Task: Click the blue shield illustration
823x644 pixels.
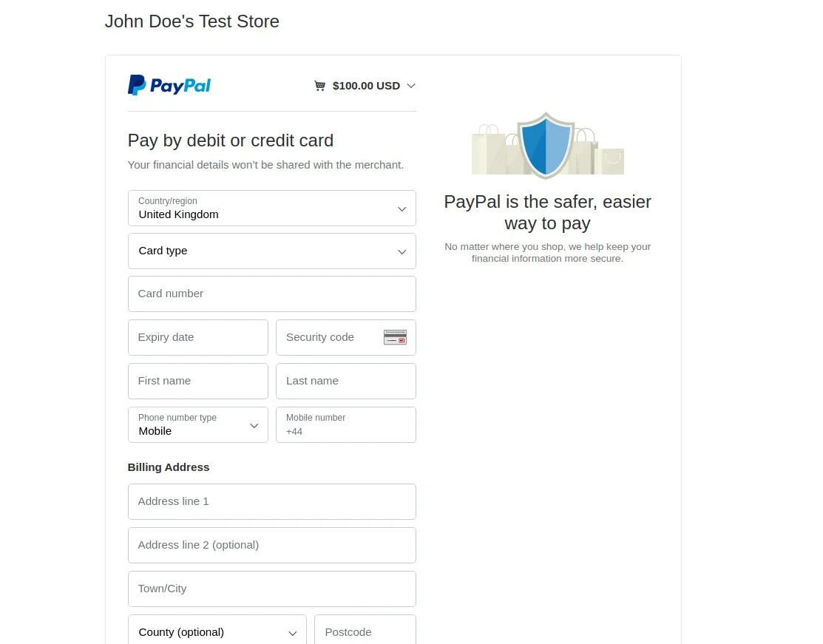Action: (546, 144)
